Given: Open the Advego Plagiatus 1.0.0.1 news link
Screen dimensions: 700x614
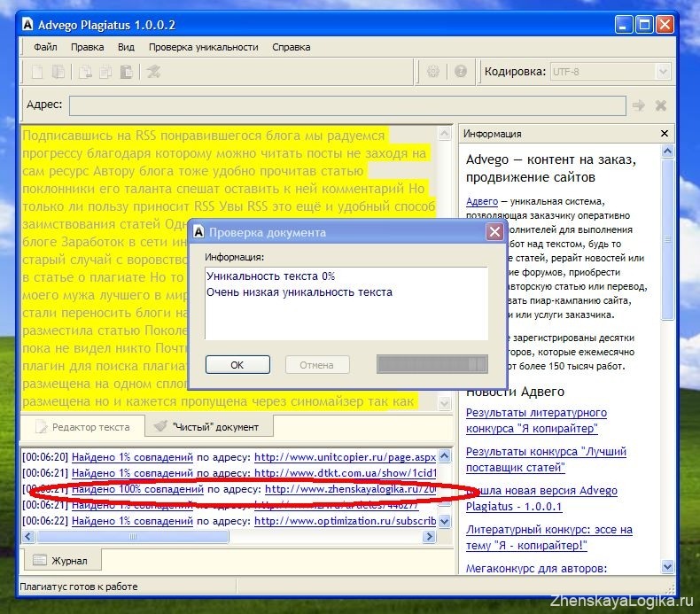Looking at the screenshot, I should click(541, 498).
